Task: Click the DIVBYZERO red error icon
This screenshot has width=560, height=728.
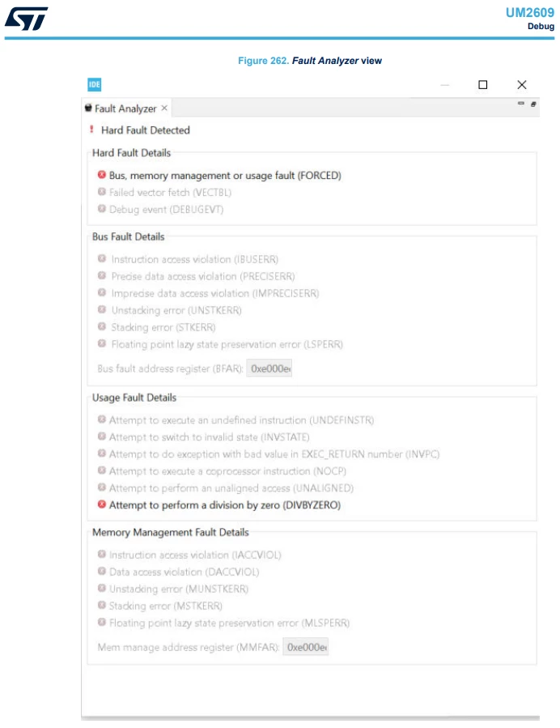Action: 102,504
